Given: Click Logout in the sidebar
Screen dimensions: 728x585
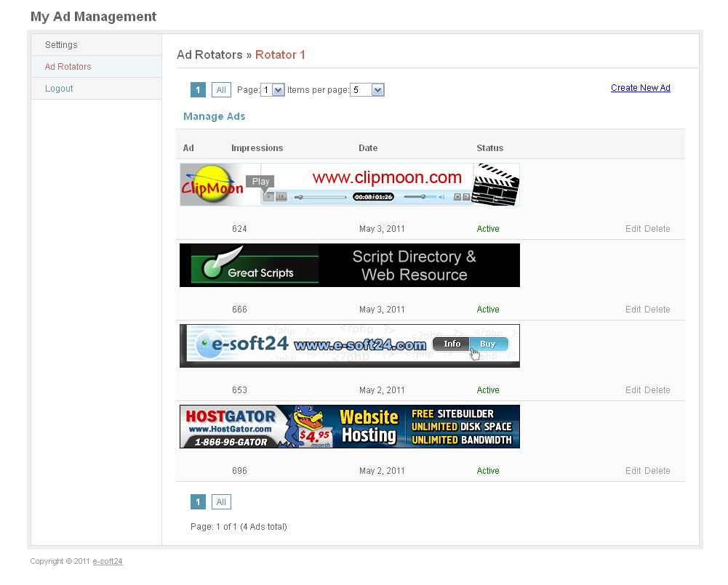Looking at the screenshot, I should click(x=59, y=89).
